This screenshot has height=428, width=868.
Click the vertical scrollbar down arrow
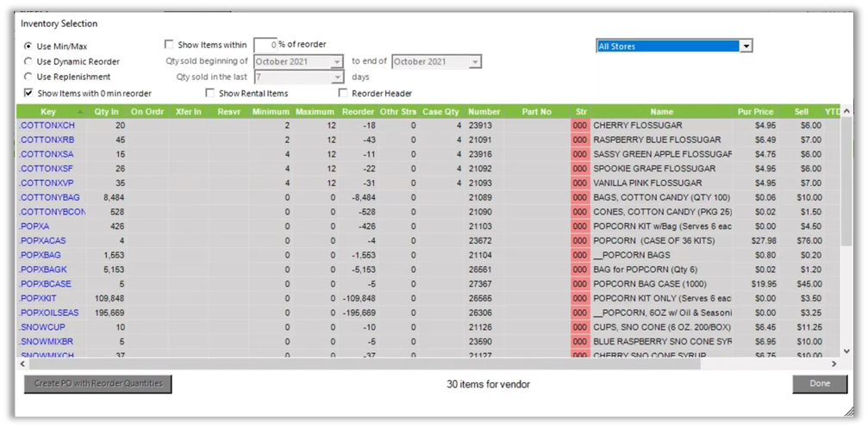point(846,351)
